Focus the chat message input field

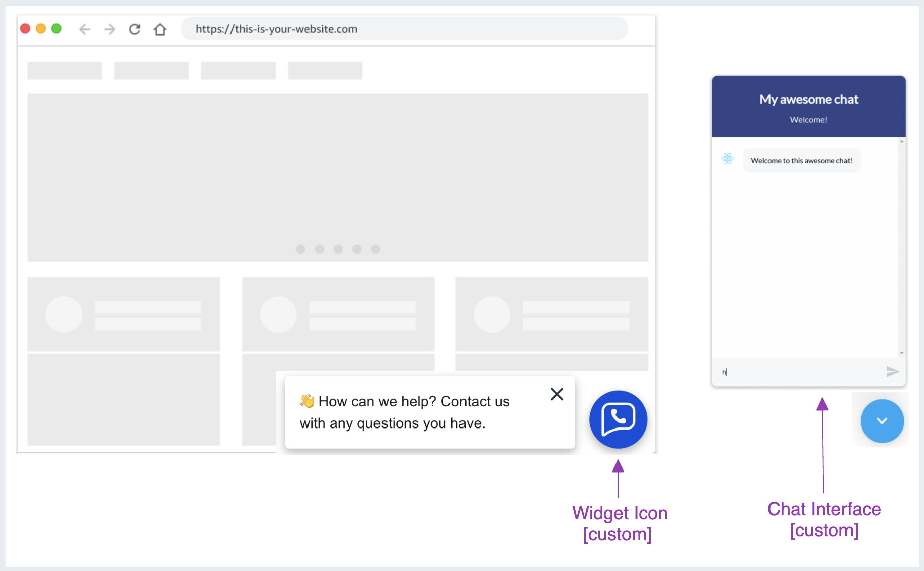pos(800,372)
